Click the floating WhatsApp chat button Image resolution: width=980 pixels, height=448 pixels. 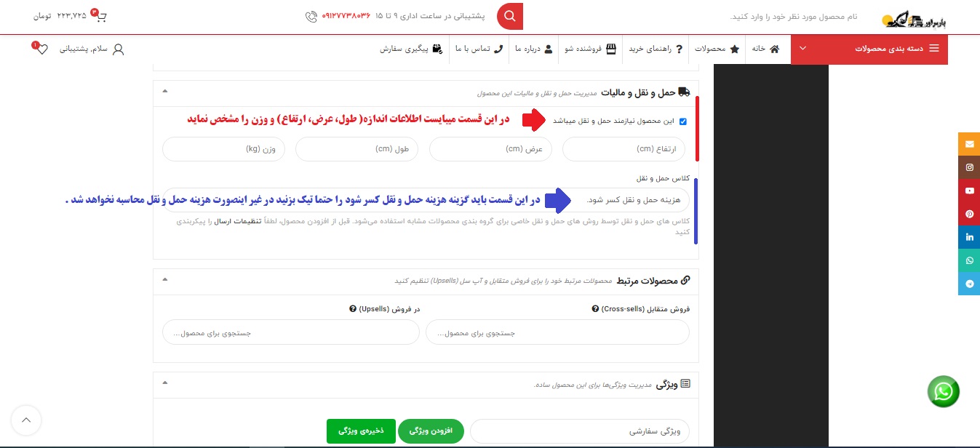944,391
